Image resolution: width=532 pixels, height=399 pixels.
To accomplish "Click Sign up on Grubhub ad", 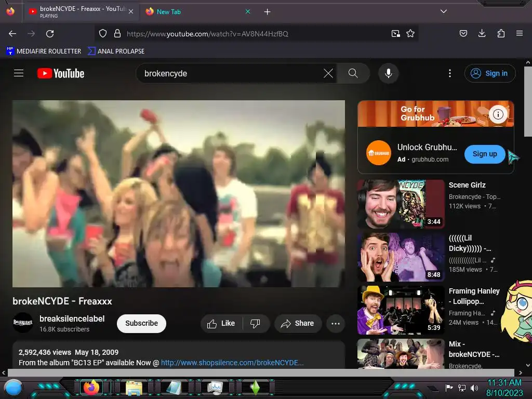I will pos(485,154).
